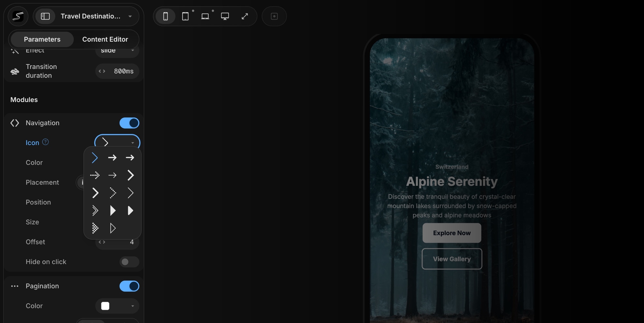Viewport: 644px width, 323px height.
Task: Enable the Hide on click switch
Action: (x=129, y=262)
